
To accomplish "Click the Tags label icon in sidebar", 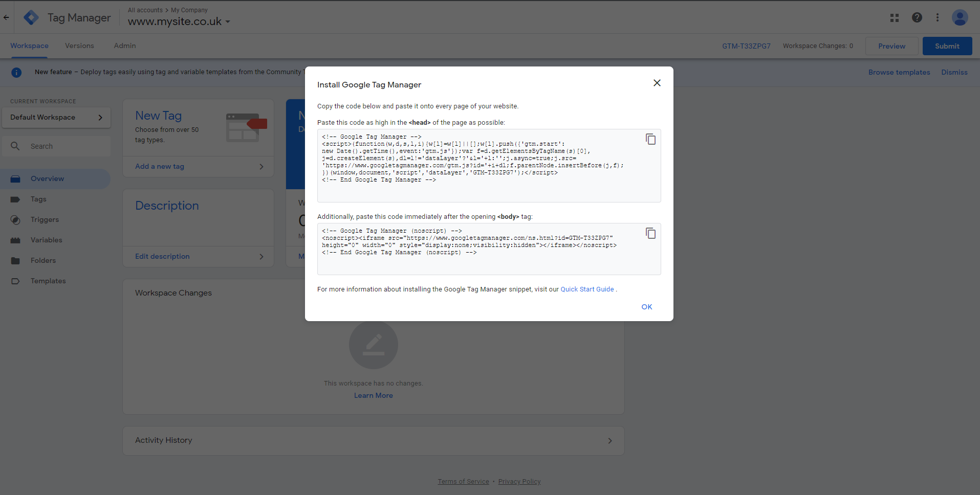I will click(x=15, y=199).
